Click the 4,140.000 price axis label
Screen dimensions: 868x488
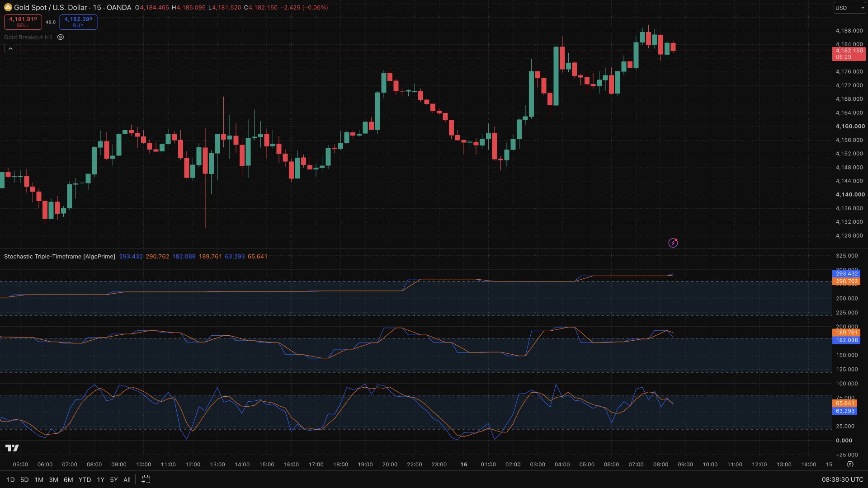[x=850, y=194]
